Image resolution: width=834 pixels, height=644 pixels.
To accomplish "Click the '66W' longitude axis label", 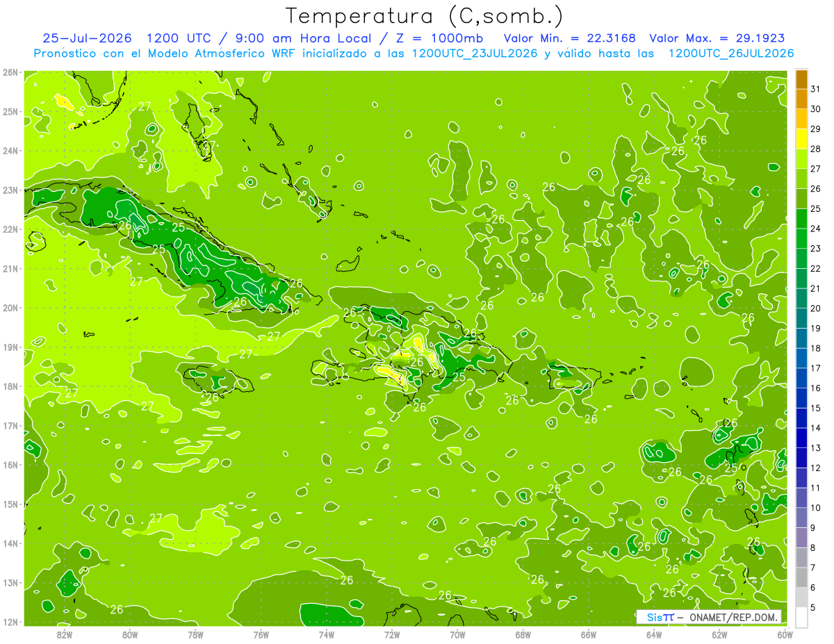I will point(589,634).
